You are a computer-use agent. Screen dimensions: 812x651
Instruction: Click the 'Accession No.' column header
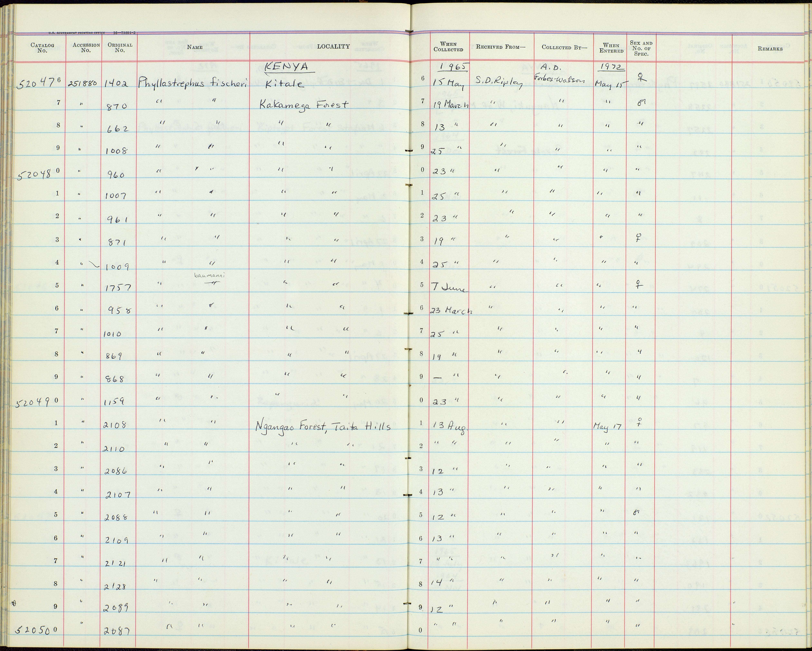click(x=86, y=48)
